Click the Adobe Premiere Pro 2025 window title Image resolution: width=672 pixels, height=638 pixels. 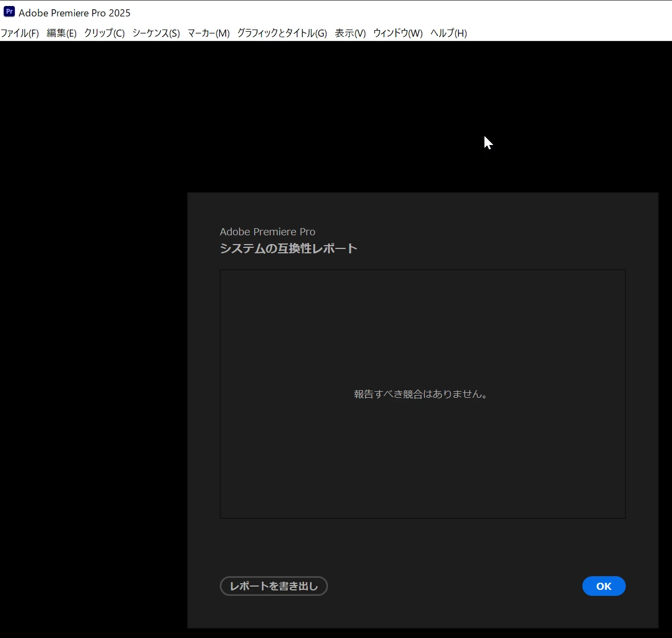point(74,13)
